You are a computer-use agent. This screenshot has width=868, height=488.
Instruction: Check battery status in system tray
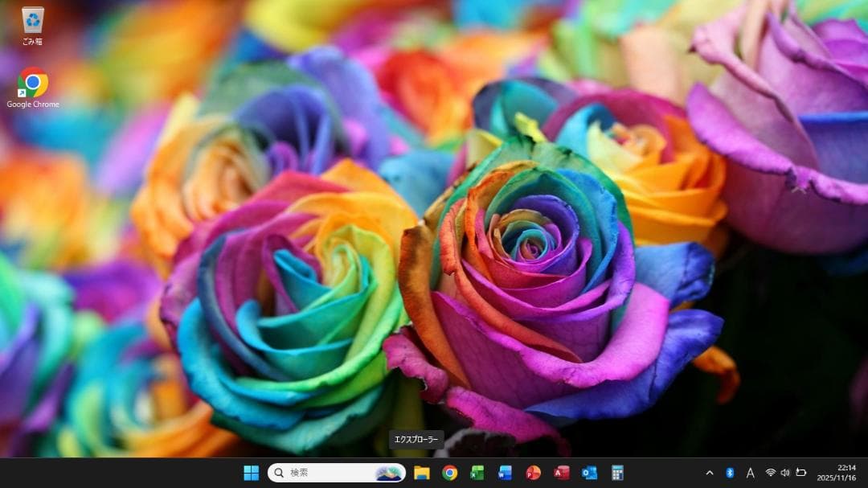[x=800, y=474]
